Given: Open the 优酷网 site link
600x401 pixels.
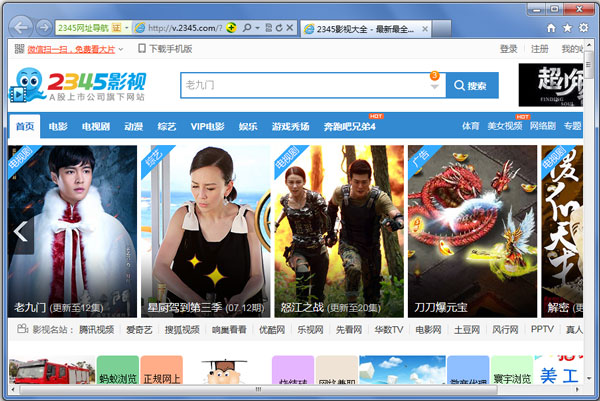Looking at the screenshot, I should point(272,329).
